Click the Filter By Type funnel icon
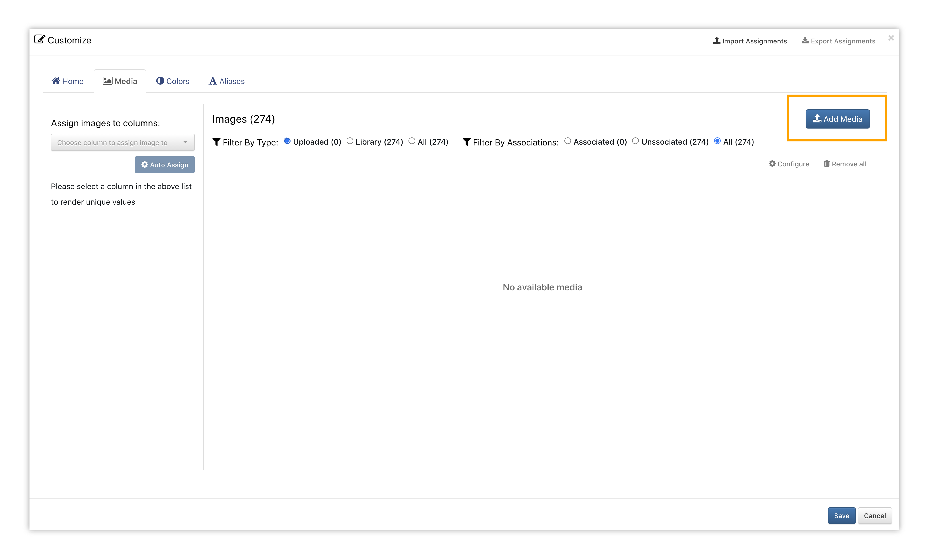The image size is (929, 560). [x=216, y=142]
